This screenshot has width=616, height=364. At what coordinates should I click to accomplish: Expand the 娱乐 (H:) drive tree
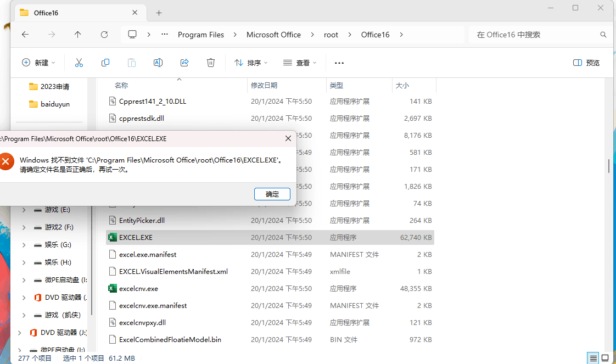click(x=24, y=262)
